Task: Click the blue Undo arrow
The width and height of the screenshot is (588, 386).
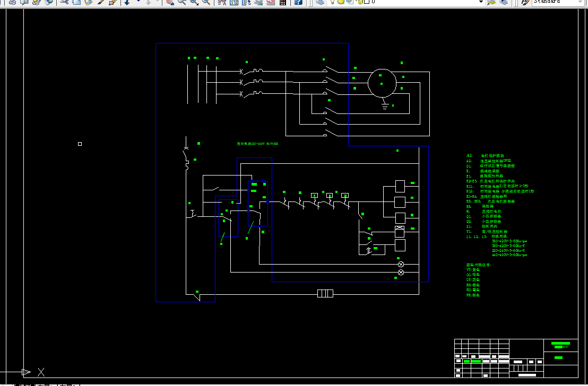Action: 127,2
